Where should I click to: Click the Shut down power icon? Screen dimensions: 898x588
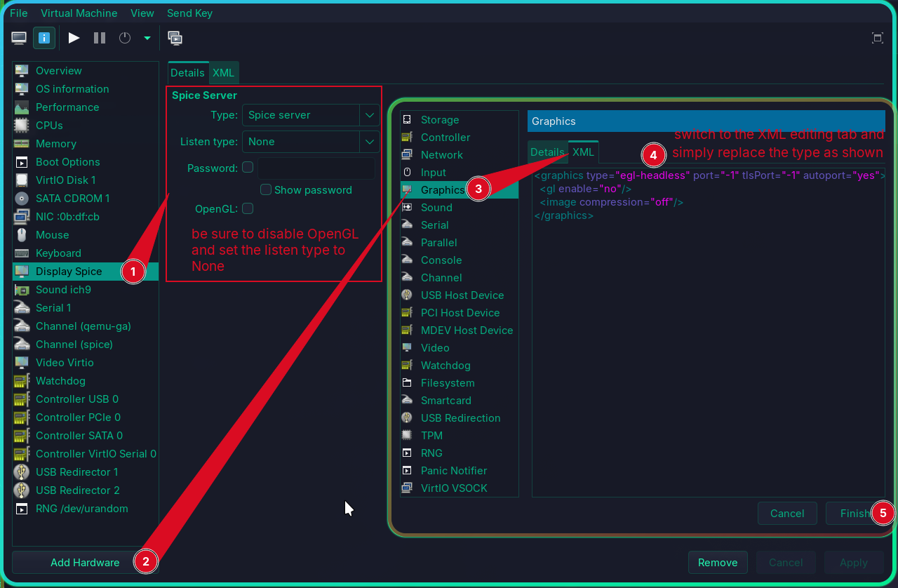[125, 38]
